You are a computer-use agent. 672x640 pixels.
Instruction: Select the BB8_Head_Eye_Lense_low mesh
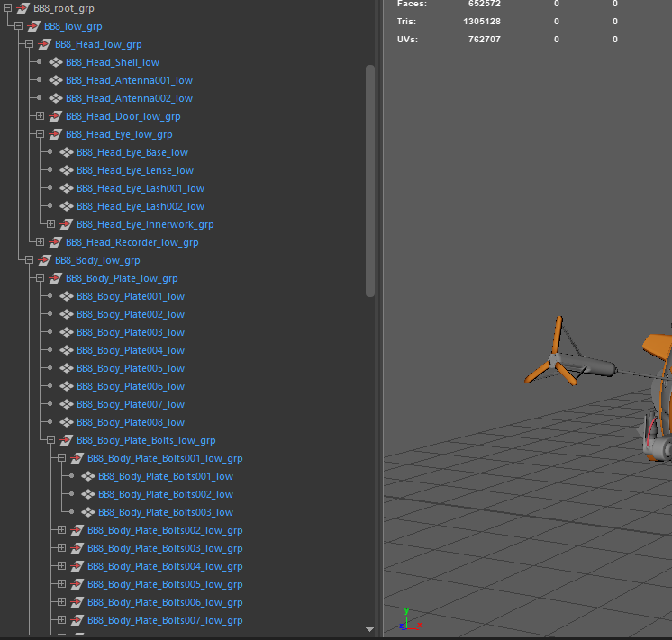(x=135, y=170)
